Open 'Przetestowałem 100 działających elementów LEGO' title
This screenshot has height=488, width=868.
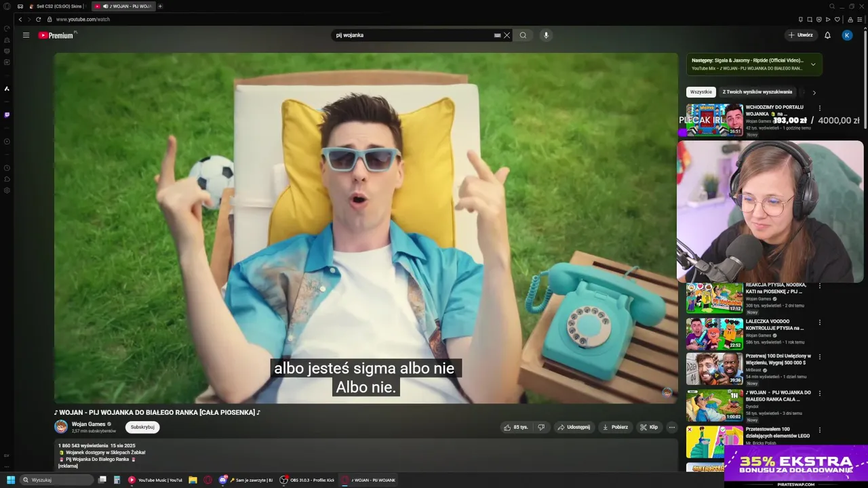tap(778, 432)
